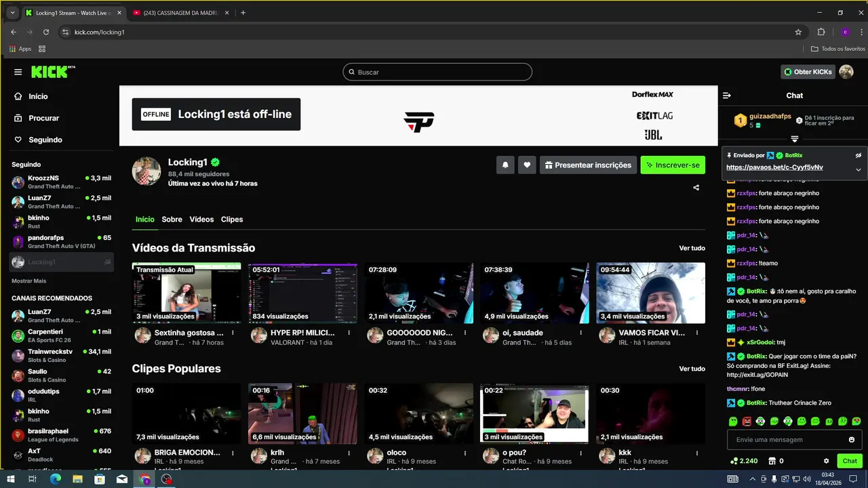868x488 pixels.
Task: Switch to the Vídeos tab
Action: [x=201, y=220]
